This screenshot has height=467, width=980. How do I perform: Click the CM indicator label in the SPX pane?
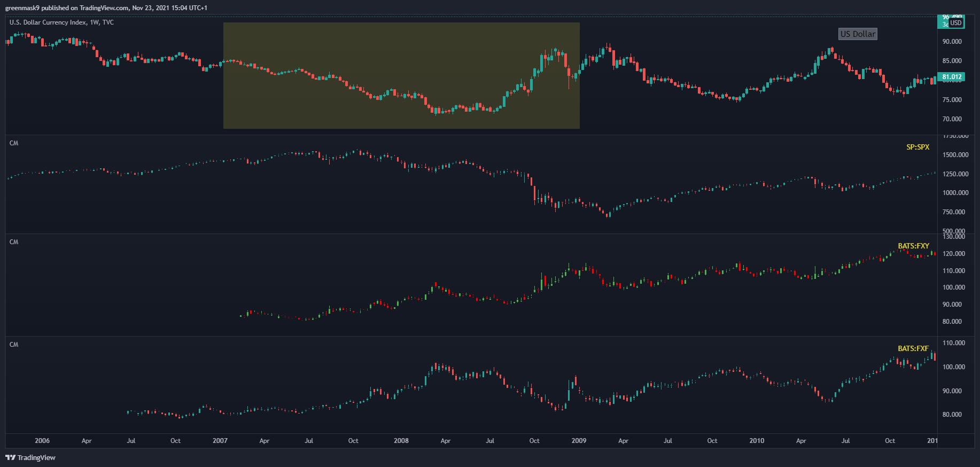pos(14,143)
